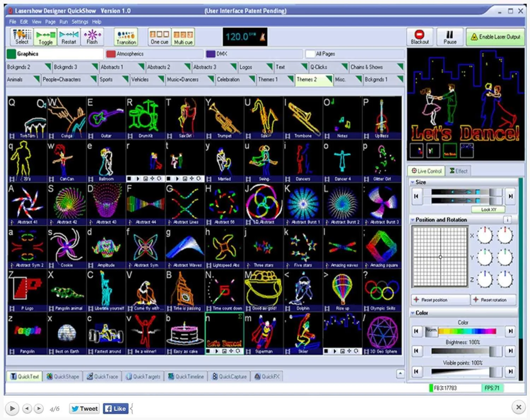
Task: Select the Cookie abstract cue
Action: (67, 247)
